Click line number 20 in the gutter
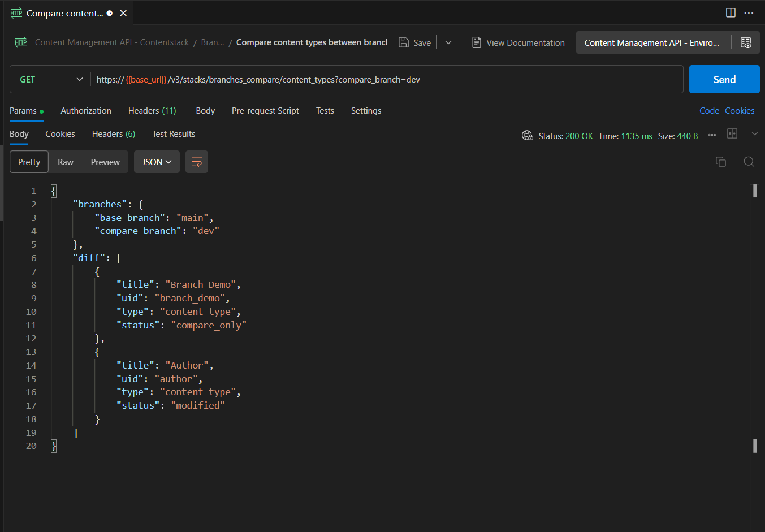The image size is (765, 532). (31, 446)
